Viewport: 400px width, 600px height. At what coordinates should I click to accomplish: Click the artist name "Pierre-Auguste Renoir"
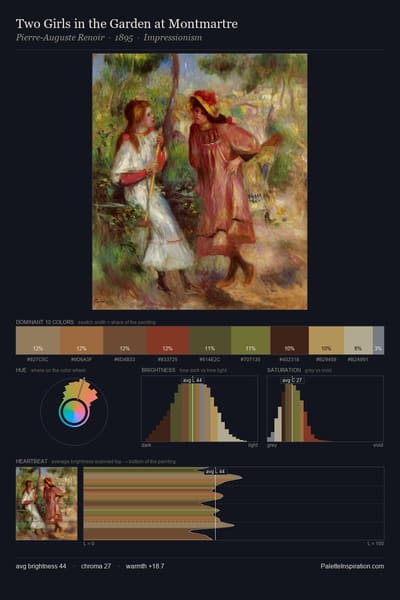pos(60,38)
